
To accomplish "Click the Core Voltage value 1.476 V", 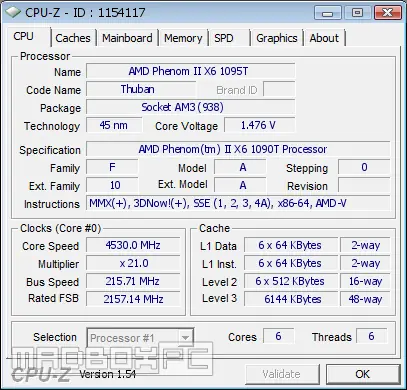I will coord(260,125).
